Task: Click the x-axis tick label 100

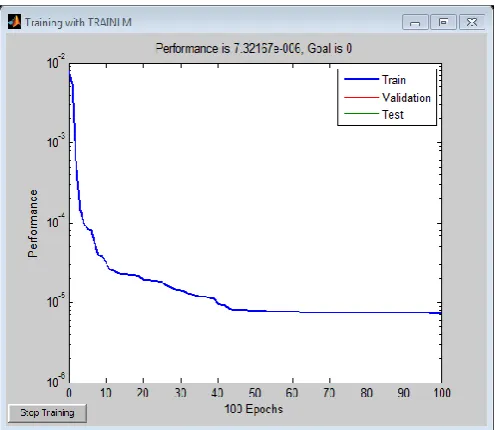Action: [x=442, y=393]
